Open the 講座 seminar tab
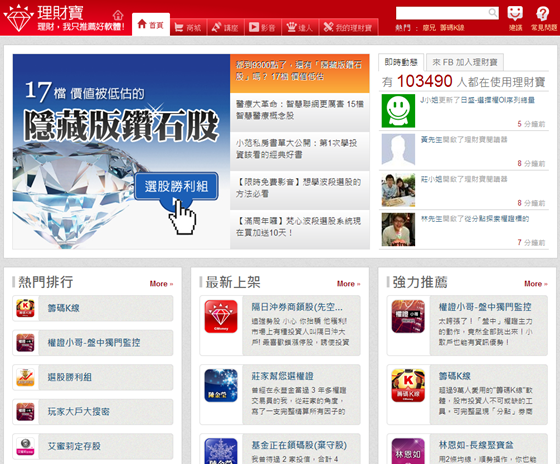This screenshot has width=560, height=464. (x=225, y=27)
